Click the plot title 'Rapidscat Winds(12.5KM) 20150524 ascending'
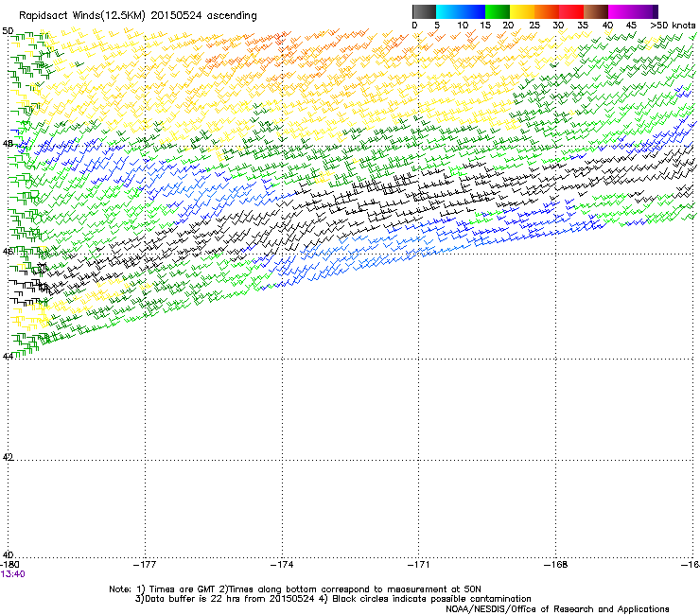 point(138,16)
